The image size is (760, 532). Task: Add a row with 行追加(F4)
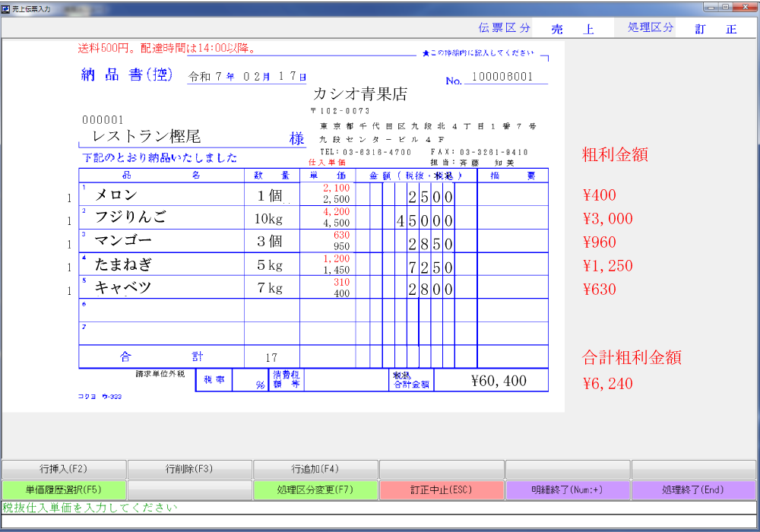tap(315, 469)
